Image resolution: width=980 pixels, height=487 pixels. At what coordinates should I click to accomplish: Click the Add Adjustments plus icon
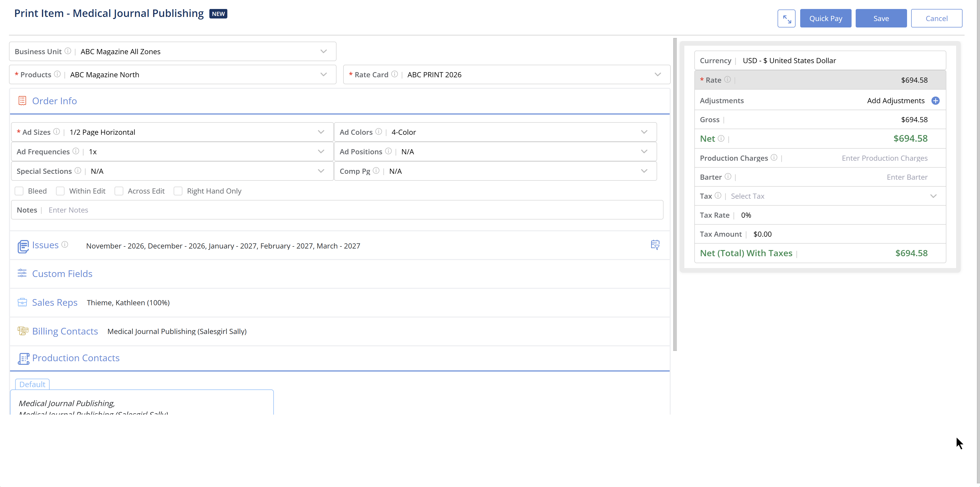936,100
